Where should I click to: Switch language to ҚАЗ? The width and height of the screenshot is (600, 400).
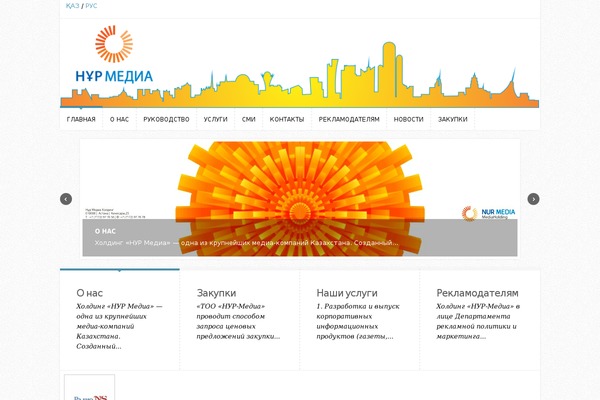click(72, 6)
